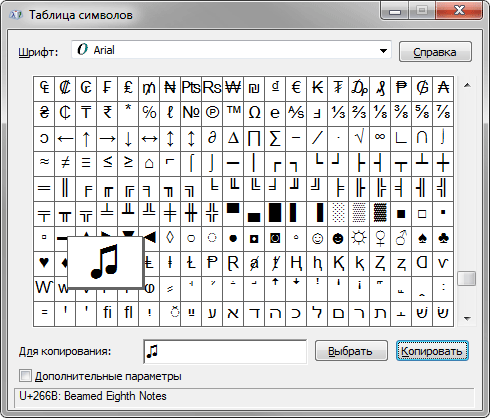Open the window system menu icon
Viewport: 490px width, 418px height.
point(15,15)
